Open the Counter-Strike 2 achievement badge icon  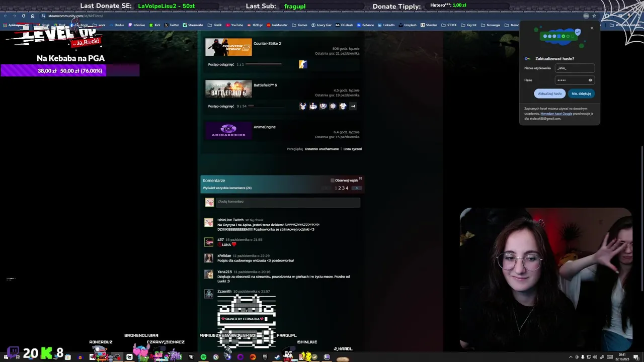(x=303, y=64)
